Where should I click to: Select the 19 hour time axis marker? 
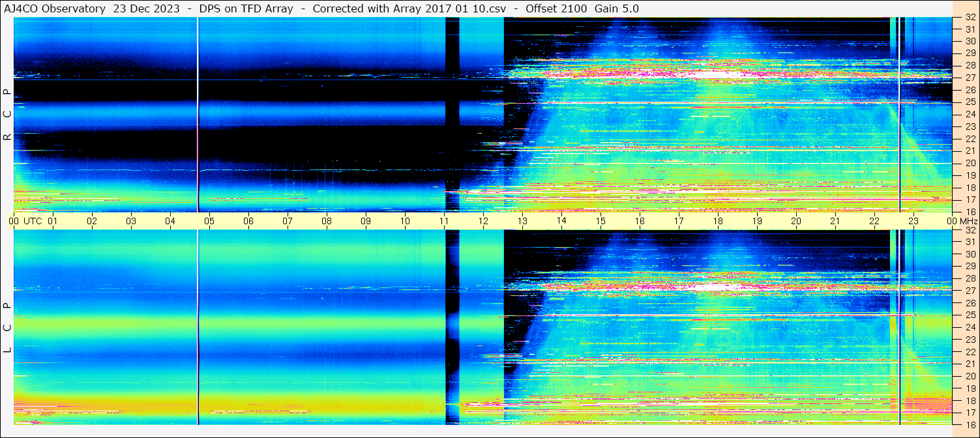coord(757,221)
